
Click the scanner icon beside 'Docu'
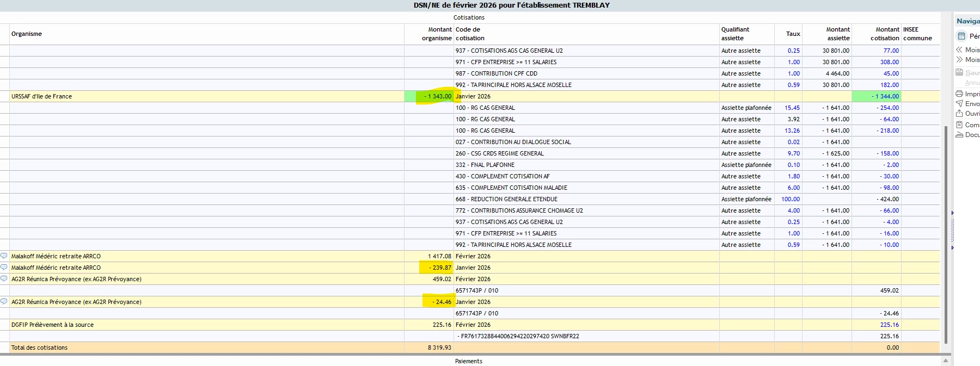[959, 134]
